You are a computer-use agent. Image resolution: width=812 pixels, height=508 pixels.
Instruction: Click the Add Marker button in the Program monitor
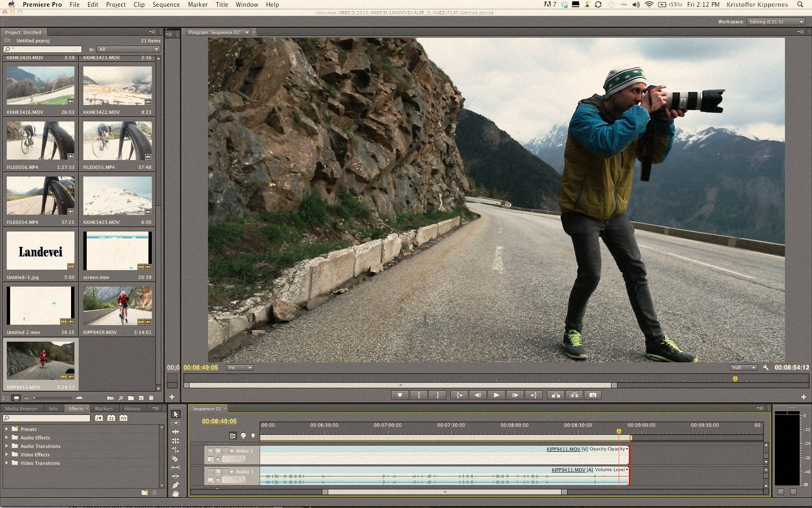tap(400, 395)
